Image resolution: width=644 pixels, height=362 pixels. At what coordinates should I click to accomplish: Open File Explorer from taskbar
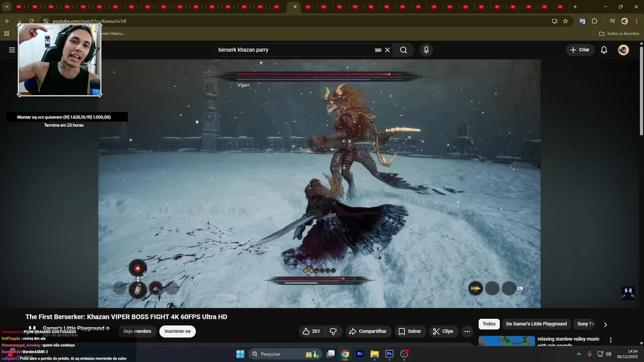pos(374,354)
